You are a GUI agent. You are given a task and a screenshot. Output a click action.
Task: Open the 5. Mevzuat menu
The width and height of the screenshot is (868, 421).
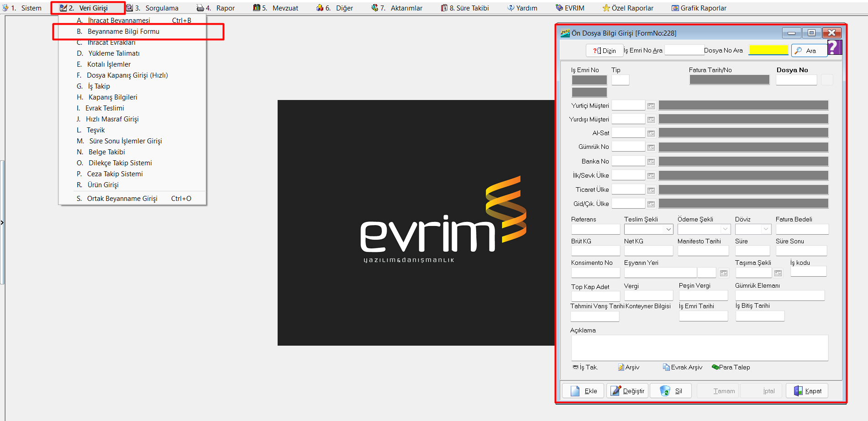point(276,8)
